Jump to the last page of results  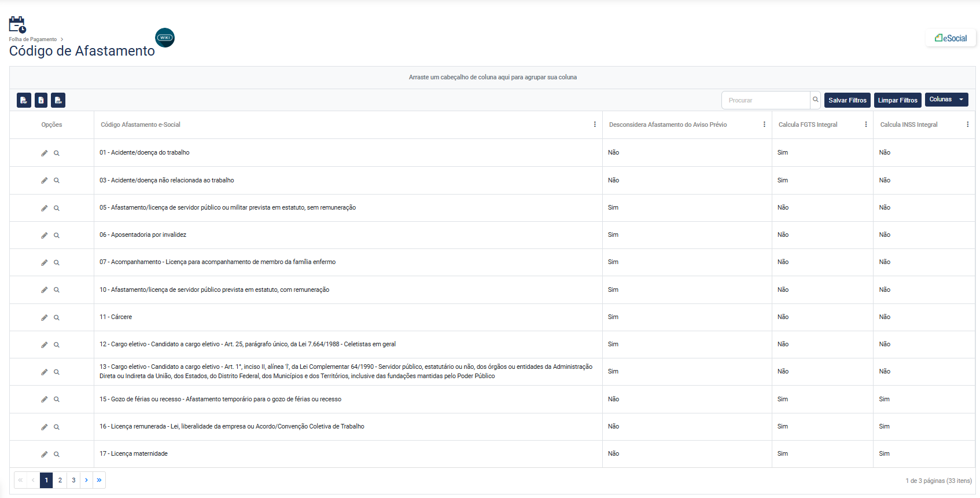(x=100, y=480)
